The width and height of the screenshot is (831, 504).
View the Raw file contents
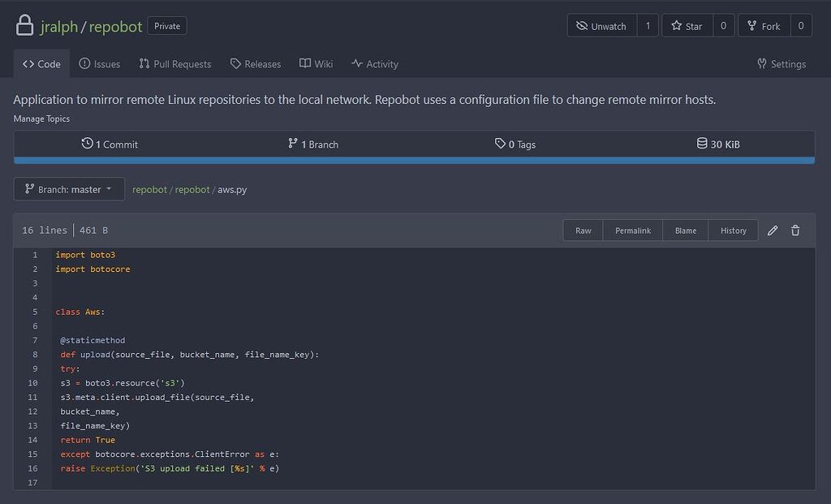583,230
